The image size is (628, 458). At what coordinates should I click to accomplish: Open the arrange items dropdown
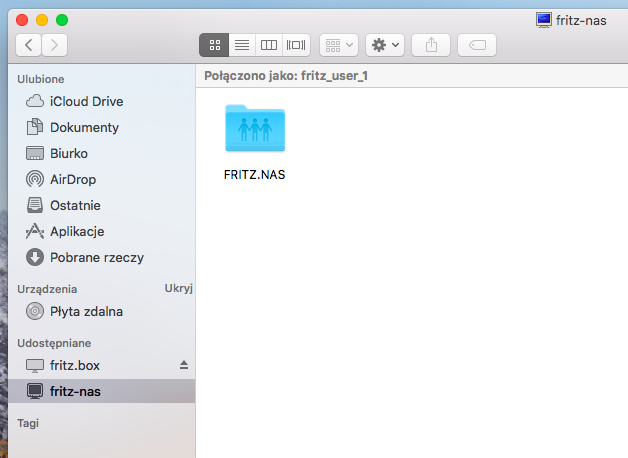(339, 45)
